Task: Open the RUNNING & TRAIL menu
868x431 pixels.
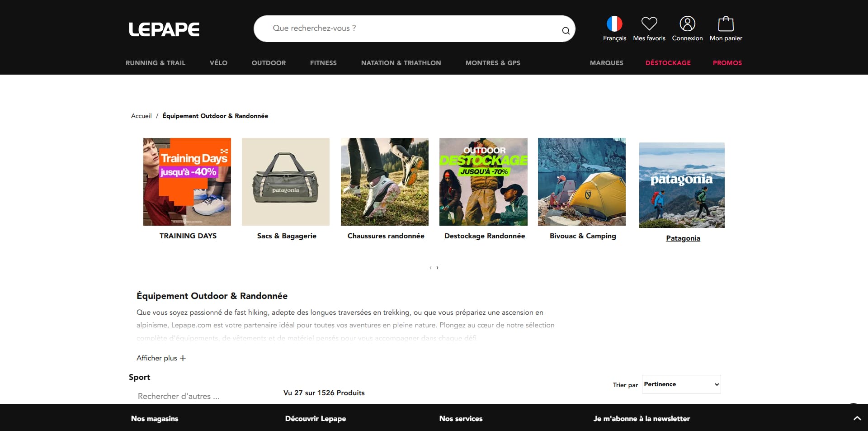Action: 156,63
